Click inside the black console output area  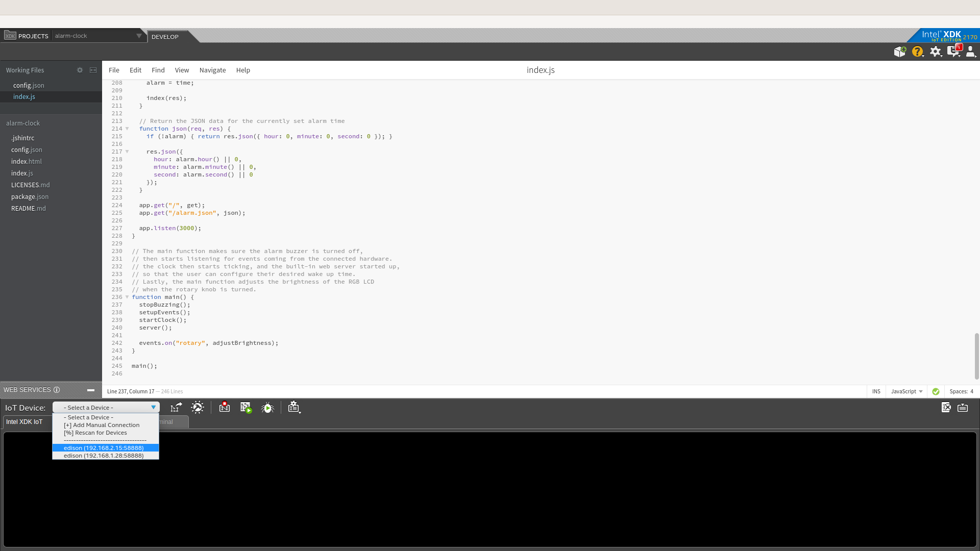[490, 490]
